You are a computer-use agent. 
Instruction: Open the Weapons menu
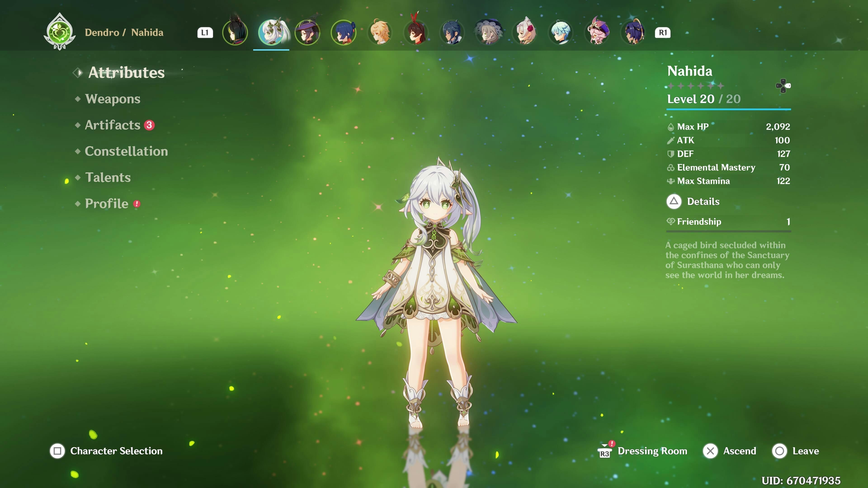113,99
